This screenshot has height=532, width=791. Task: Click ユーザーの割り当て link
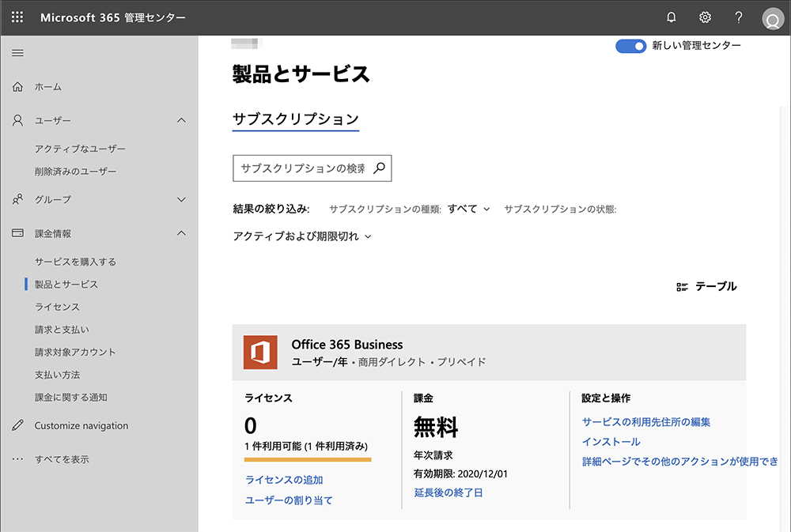[289, 500]
